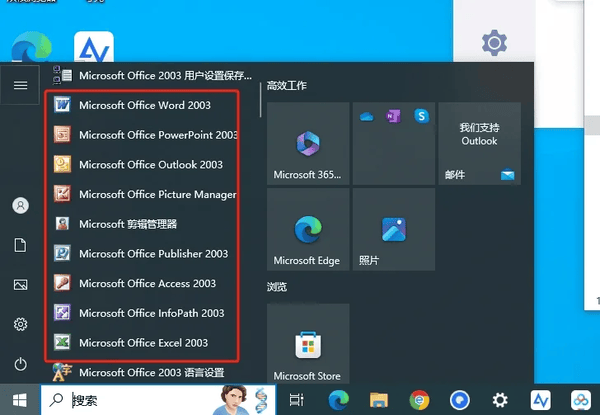Open Microsoft Office Access 2003
600x415 pixels.
click(143, 283)
